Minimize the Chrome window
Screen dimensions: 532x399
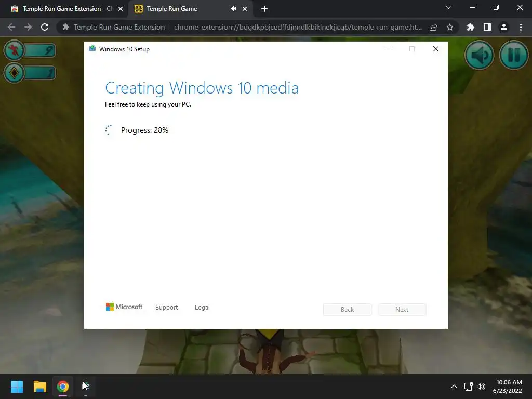[x=472, y=7]
